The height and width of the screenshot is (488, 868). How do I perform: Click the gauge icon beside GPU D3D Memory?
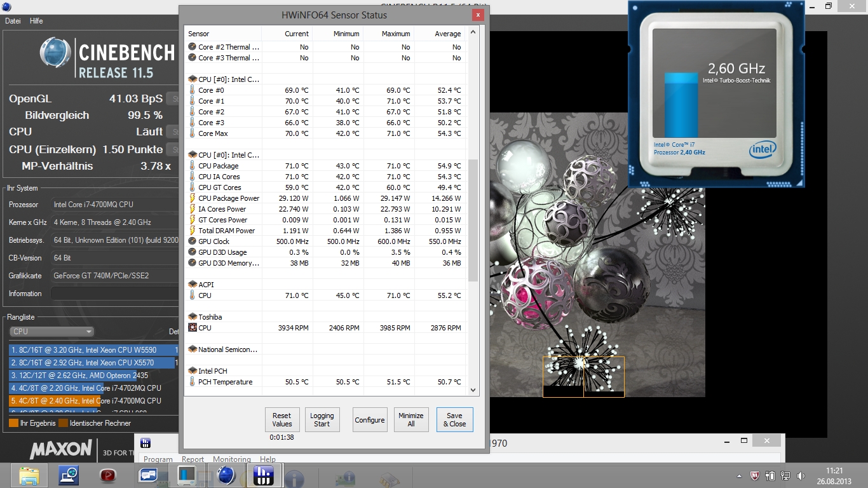tap(193, 263)
